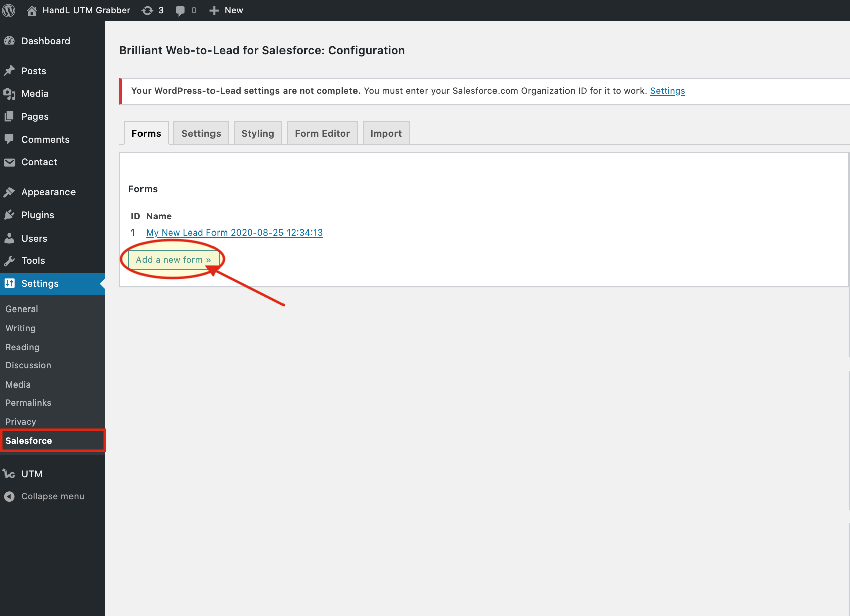Switch to the Form Editor tab
The height and width of the screenshot is (616, 850).
[322, 133]
